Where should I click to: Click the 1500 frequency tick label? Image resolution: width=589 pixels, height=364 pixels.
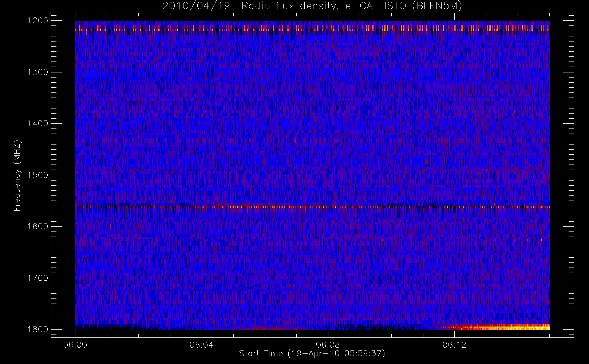(x=38, y=175)
